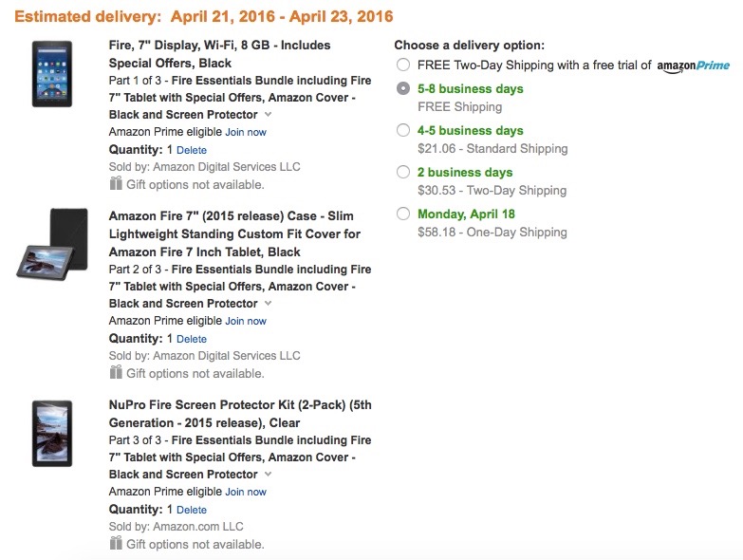Viewport: 743px width, 560px height.
Task: Click Join now under the NuPro protector
Action: point(246,493)
